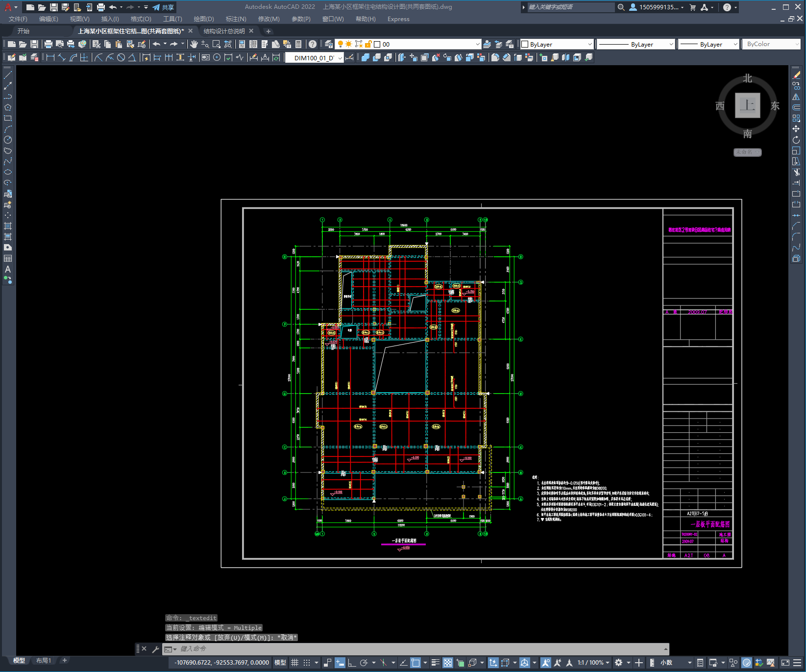
Task: Select the Rotate tool in modify toolbar
Action: pyautogui.click(x=796, y=140)
